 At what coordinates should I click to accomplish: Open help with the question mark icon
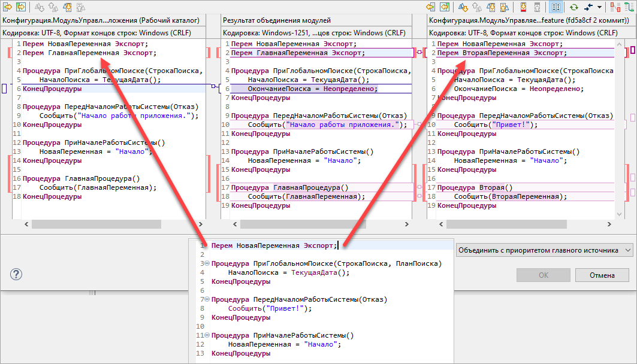coord(17,274)
